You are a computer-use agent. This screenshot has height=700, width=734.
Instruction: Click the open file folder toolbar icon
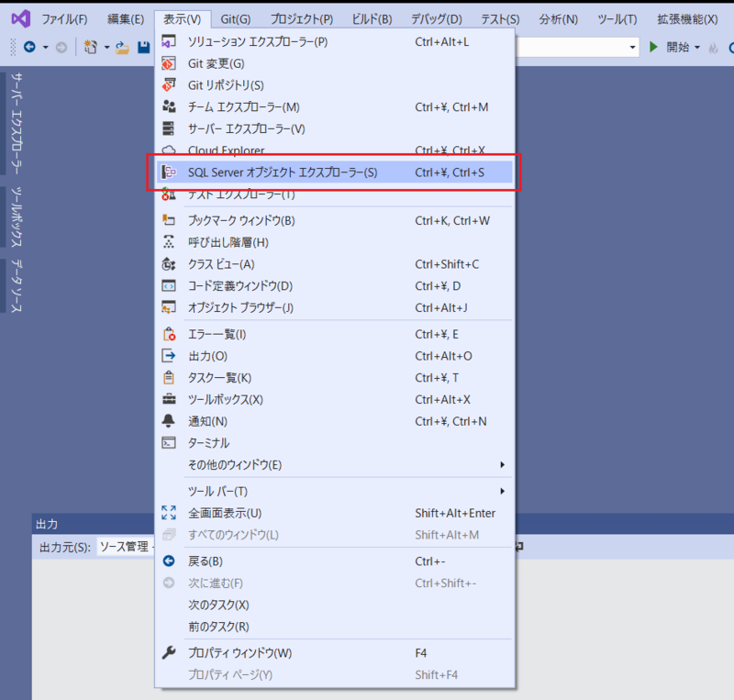point(122,48)
